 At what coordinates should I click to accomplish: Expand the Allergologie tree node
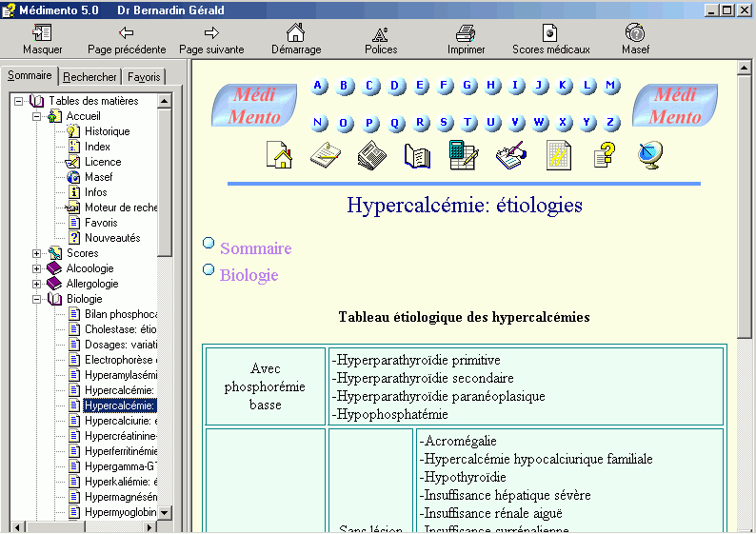[36, 284]
